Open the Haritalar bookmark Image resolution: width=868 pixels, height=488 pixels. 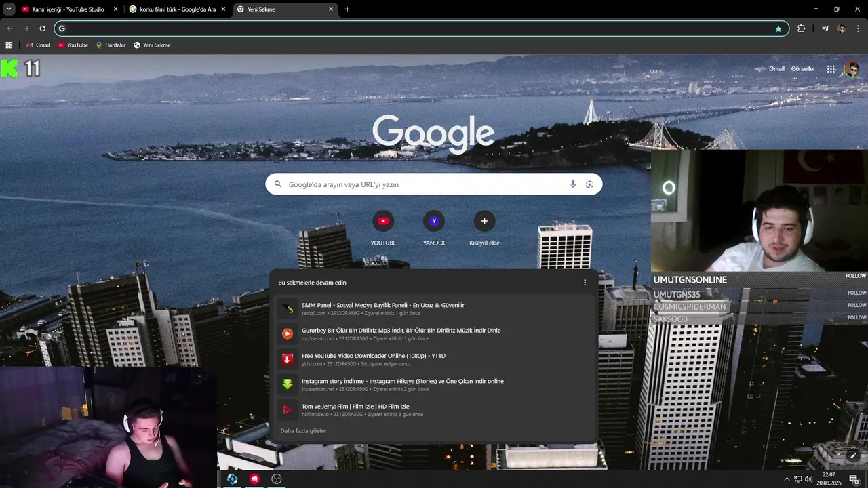point(111,45)
